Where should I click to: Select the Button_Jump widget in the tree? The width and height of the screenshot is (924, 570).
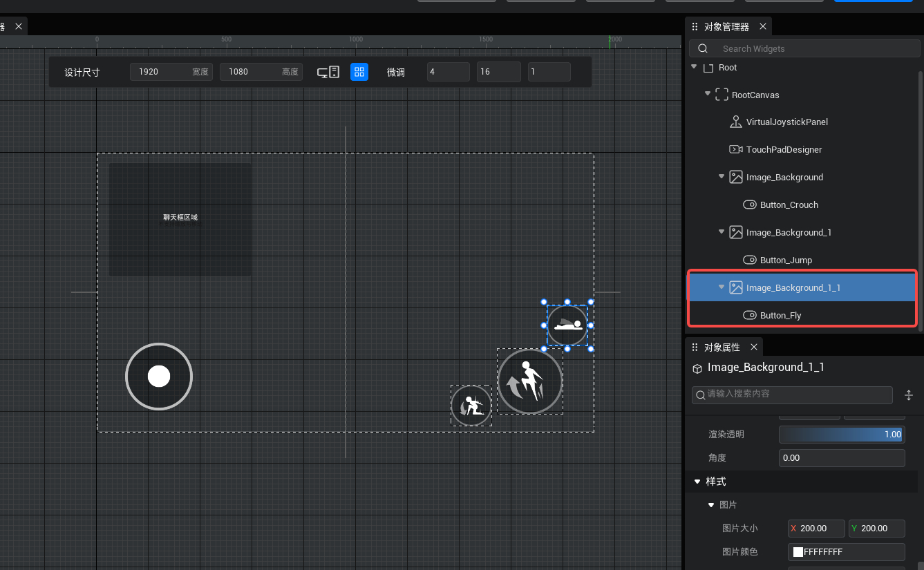point(786,260)
